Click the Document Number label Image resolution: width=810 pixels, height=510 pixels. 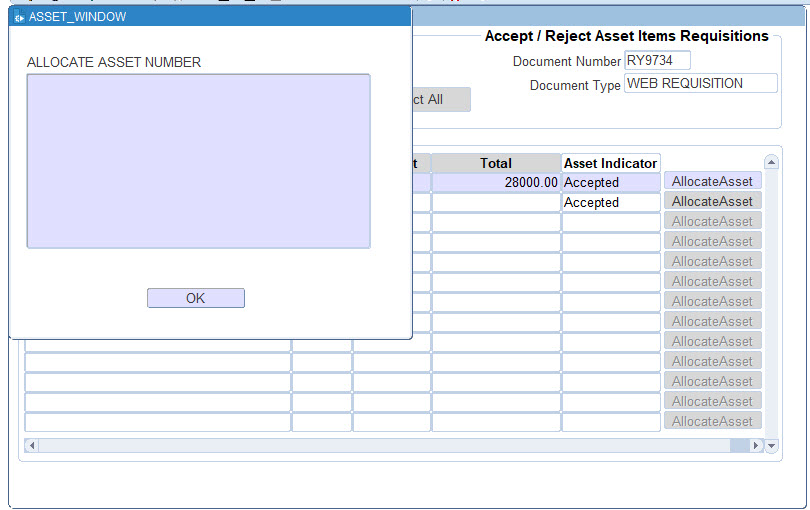pos(567,61)
